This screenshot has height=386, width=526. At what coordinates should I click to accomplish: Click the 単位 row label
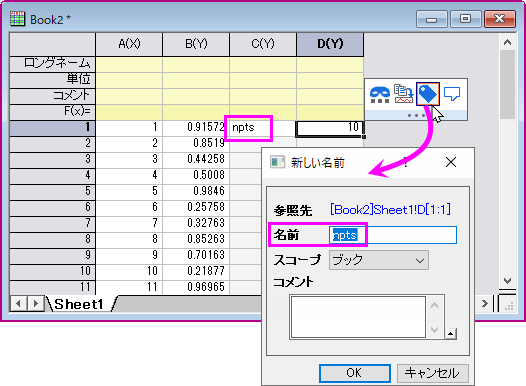coord(53,79)
